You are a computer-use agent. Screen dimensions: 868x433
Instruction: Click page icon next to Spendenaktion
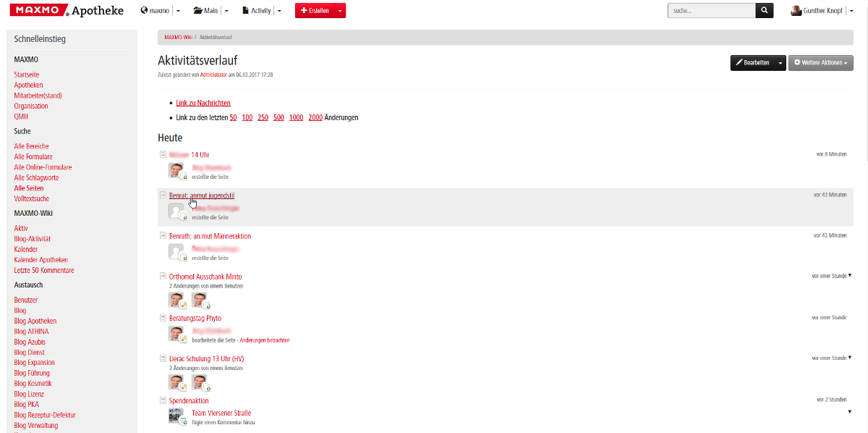(x=163, y=400)
